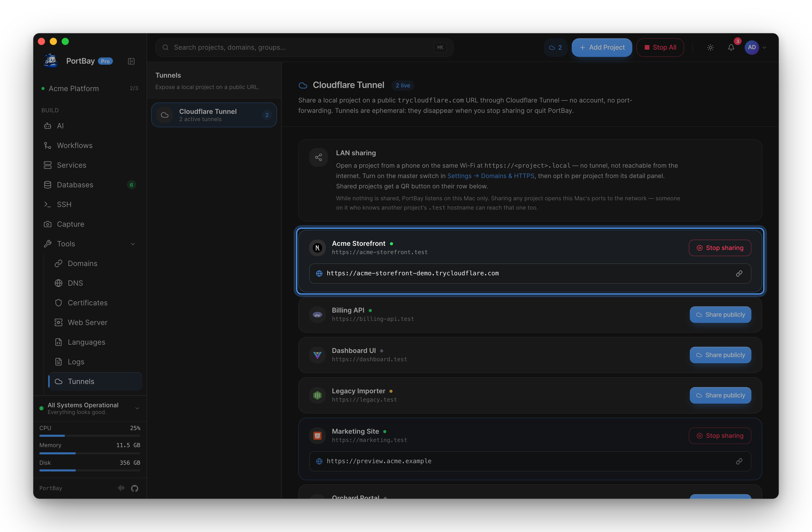Open SSH section
This screenshot has height=532, width=812.
coord(90,205)
